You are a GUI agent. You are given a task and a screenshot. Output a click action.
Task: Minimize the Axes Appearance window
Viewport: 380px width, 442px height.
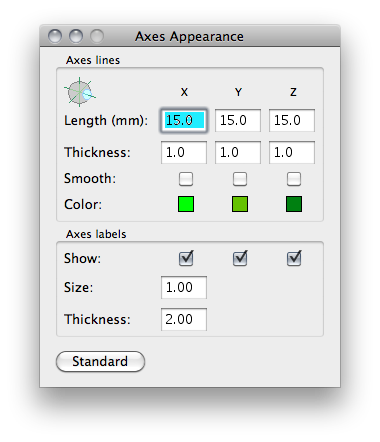coord(76,36)
